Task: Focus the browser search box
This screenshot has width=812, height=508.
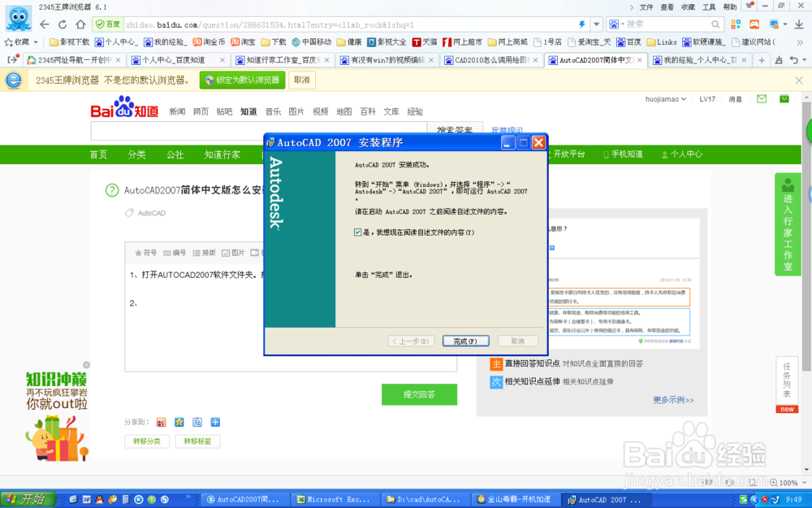Action: click(666, 24)
